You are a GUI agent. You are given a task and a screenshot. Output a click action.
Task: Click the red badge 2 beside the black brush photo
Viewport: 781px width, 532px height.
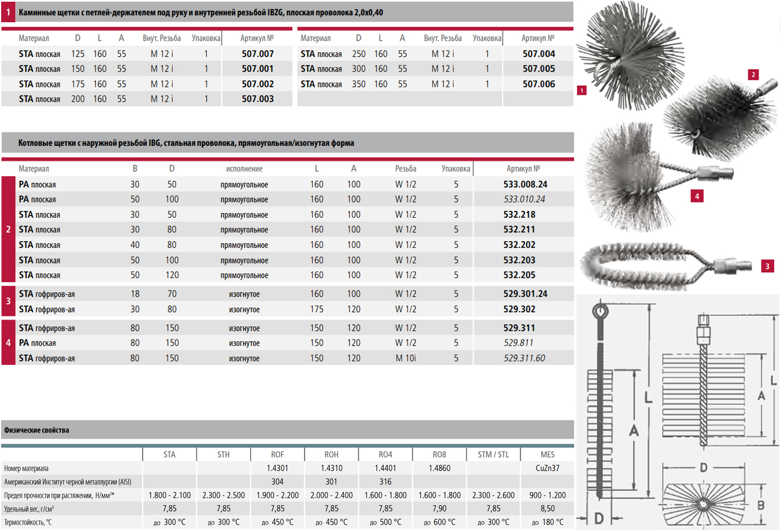point(753,74)
